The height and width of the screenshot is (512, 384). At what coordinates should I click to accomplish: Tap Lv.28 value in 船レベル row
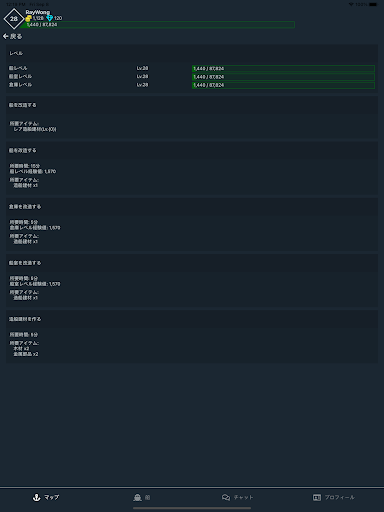(x=142, y=68)
